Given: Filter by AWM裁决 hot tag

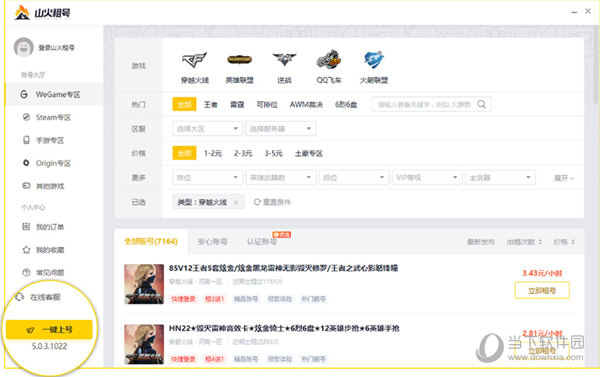Looking at the screenshot, I should [x=306, y=104].
